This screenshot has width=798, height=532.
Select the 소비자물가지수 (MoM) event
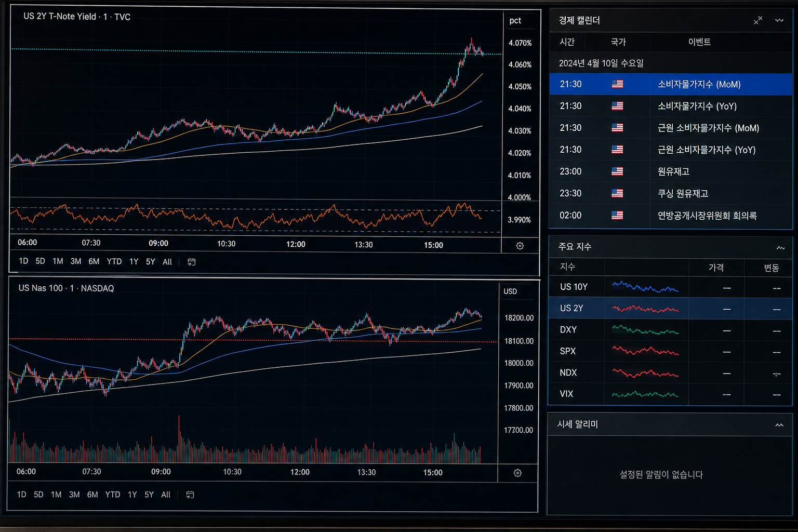[671, 84]
